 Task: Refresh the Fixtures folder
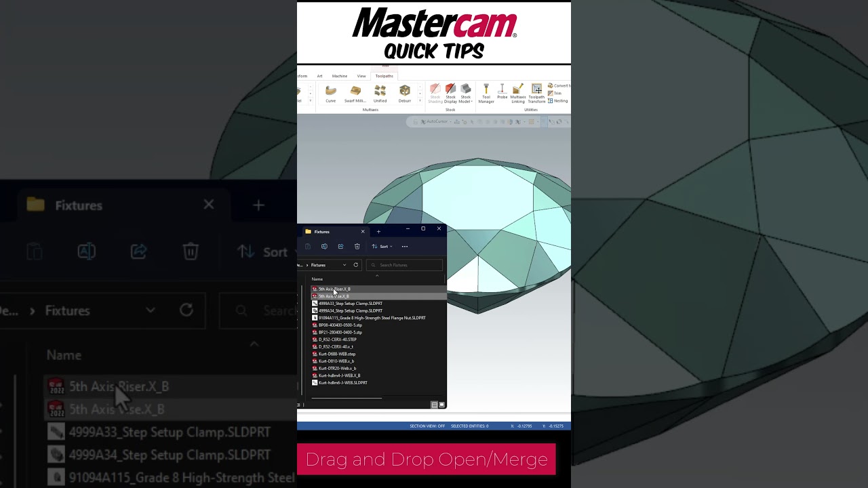click(355, 265)
